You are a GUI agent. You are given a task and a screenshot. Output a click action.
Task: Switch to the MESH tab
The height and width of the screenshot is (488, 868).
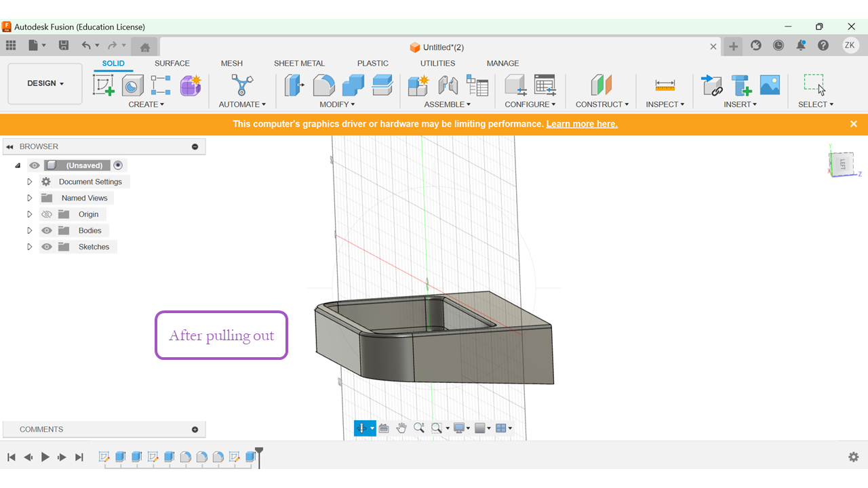[232, 63]
